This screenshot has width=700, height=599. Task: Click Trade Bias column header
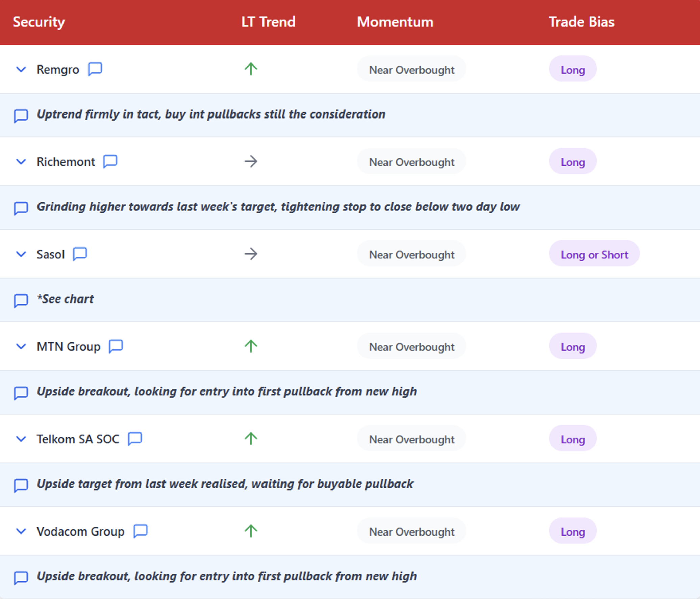(x=581, y=22)
